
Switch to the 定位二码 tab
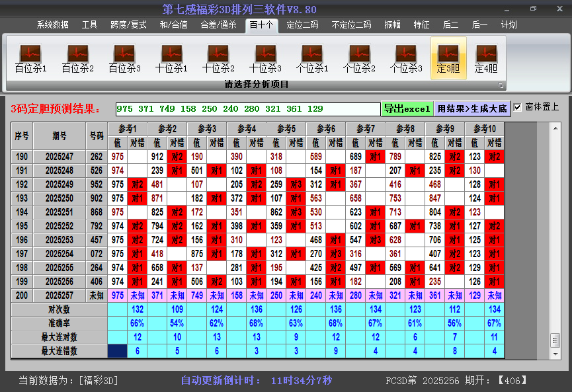[x=302, y=25]
